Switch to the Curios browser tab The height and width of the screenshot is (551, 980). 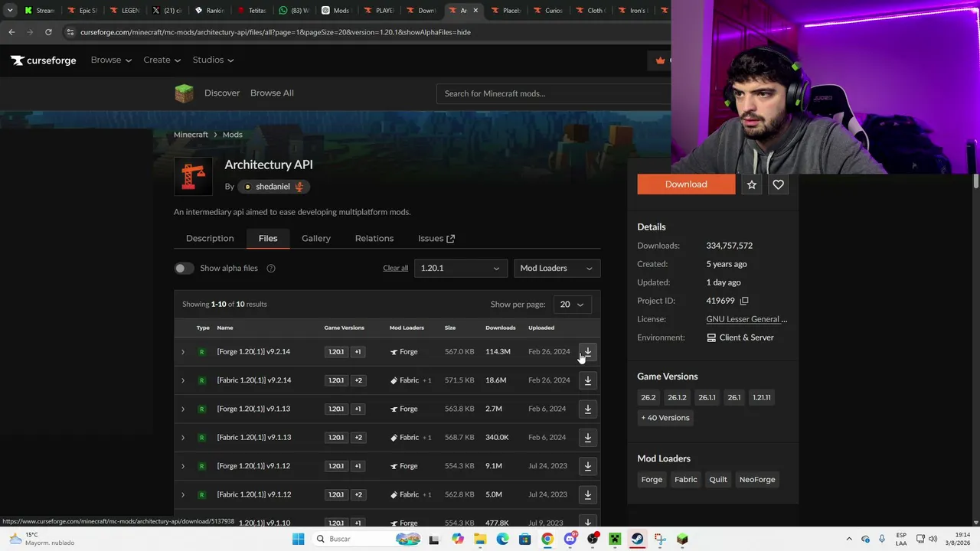coord(547,10)
